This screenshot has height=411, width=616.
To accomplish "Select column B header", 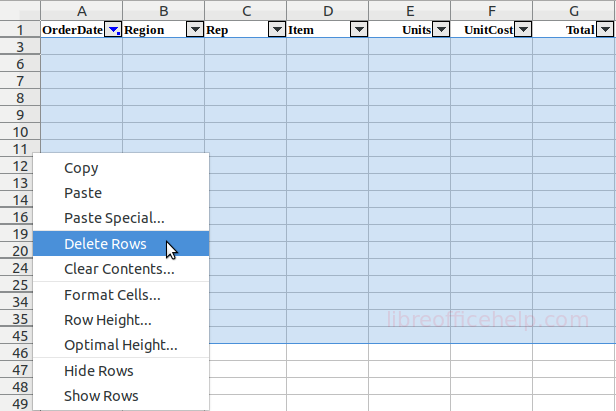I will pos(163,11).
